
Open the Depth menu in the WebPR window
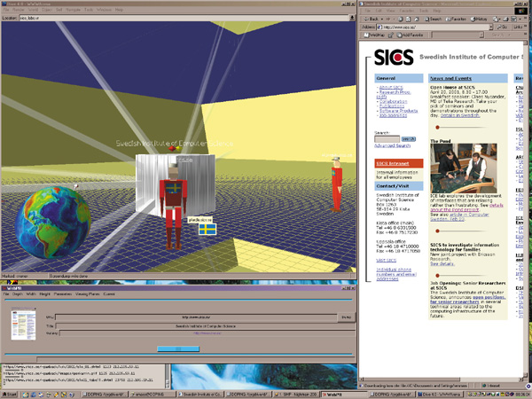18,294
